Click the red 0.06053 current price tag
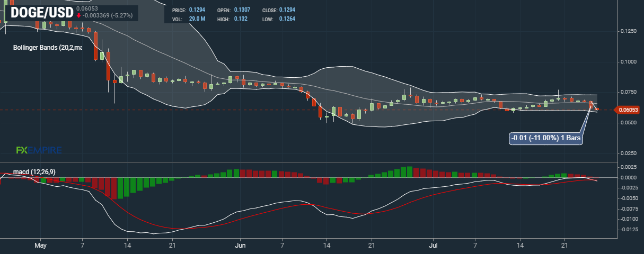Image resolution: width=644 pixels, height=254 pixels. click(627, 110)
